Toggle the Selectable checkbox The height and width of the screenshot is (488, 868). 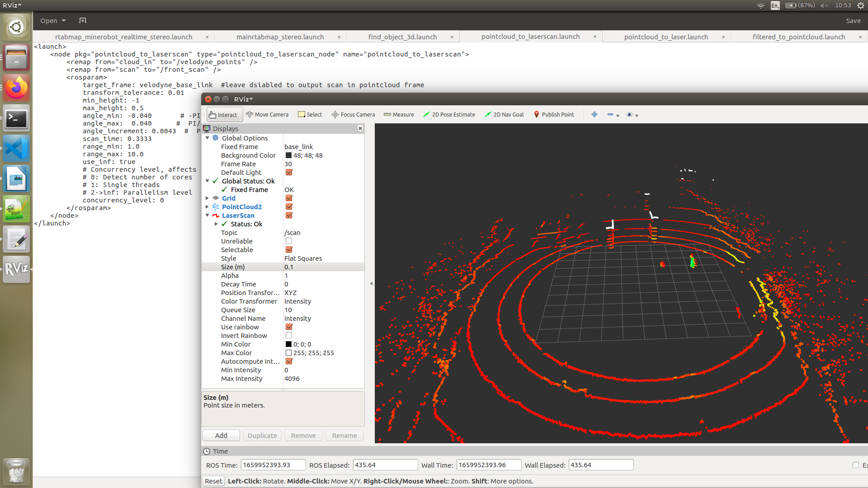[289, 249]
